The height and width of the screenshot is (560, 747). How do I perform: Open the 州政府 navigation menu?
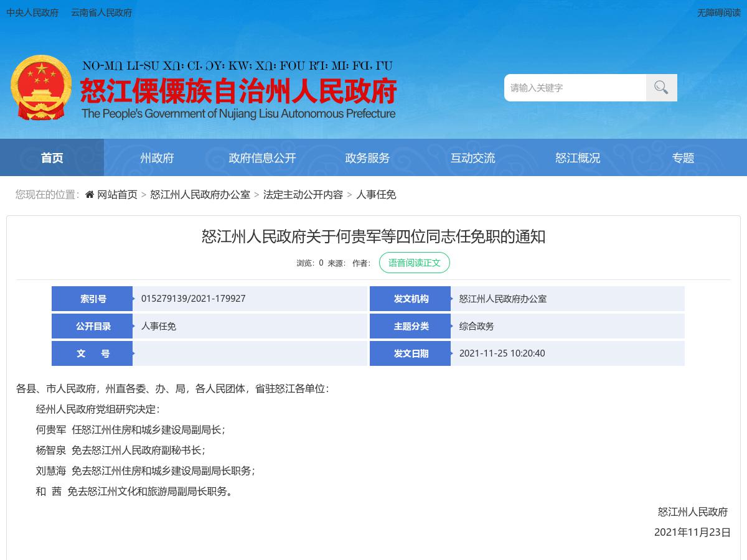[157, 157]
